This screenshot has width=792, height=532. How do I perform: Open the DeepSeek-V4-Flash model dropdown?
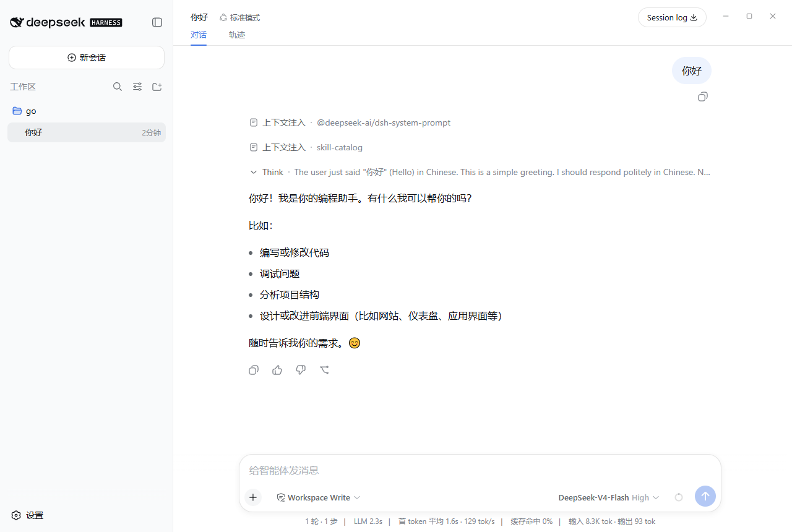point(609,497)
